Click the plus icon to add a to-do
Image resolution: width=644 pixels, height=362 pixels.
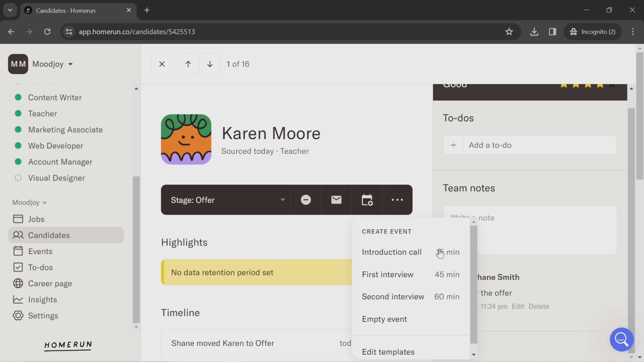tap(453, 145)
